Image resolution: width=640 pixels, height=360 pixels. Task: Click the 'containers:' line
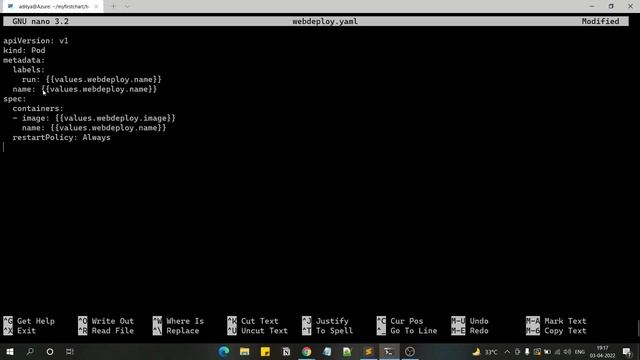(38, 109)
